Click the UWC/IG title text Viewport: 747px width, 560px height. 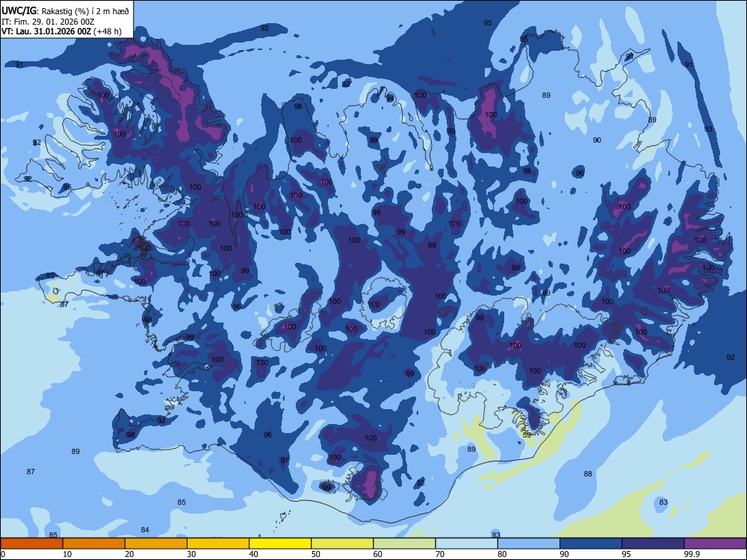click(x=19, y=10)
